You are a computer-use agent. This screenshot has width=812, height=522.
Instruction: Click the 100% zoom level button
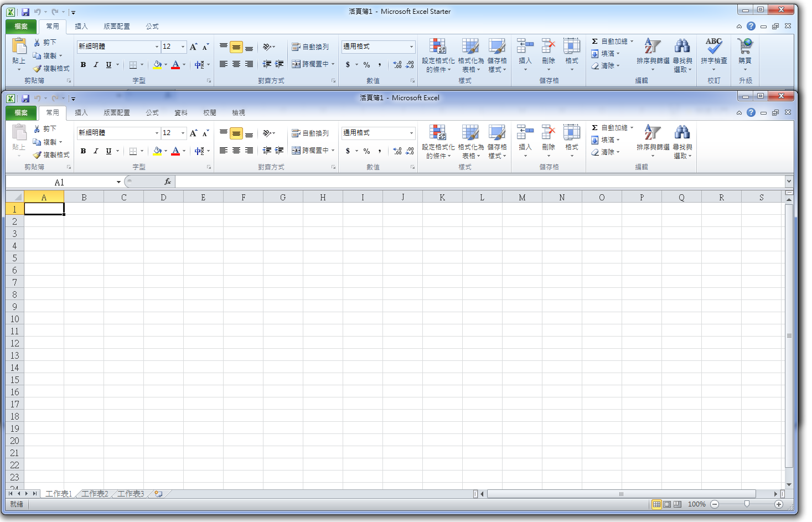pos(696,504)
